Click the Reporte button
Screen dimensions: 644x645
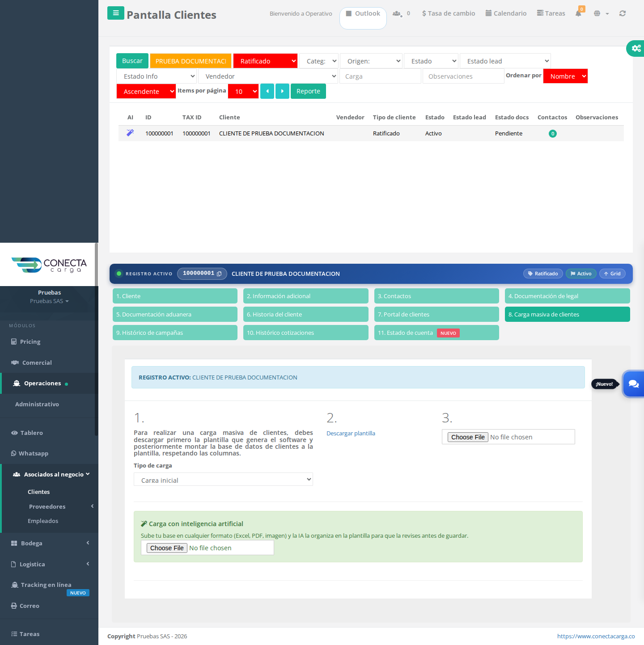[x=308, y=91]
